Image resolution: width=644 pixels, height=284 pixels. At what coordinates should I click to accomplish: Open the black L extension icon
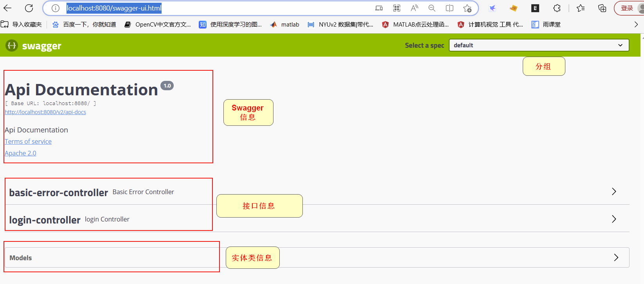535,8
